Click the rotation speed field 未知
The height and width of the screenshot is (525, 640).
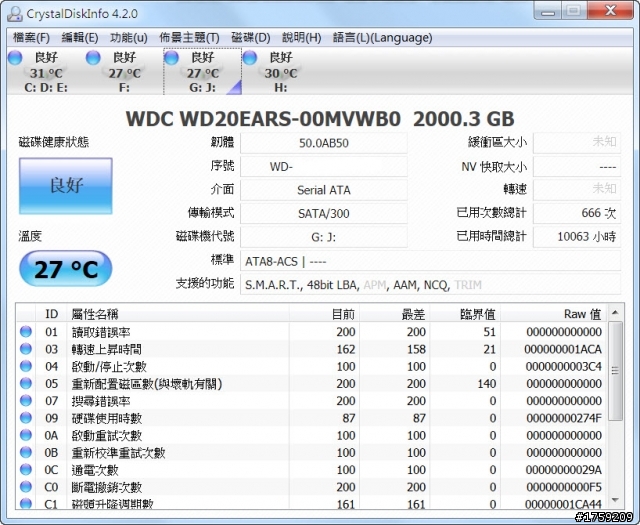pyautogui.click(x=577, y=189)
